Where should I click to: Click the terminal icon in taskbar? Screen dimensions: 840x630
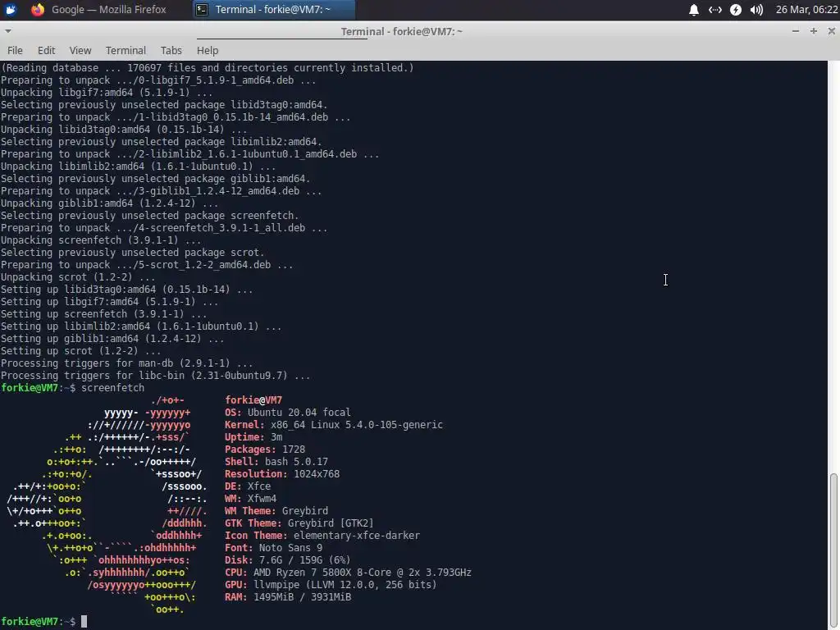coord(202,10)
